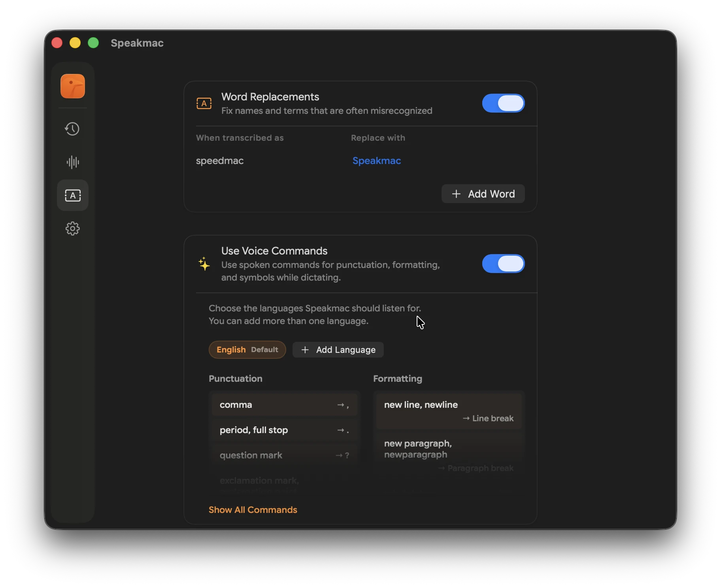Click the Speakmac window title

tap(137, 43)
